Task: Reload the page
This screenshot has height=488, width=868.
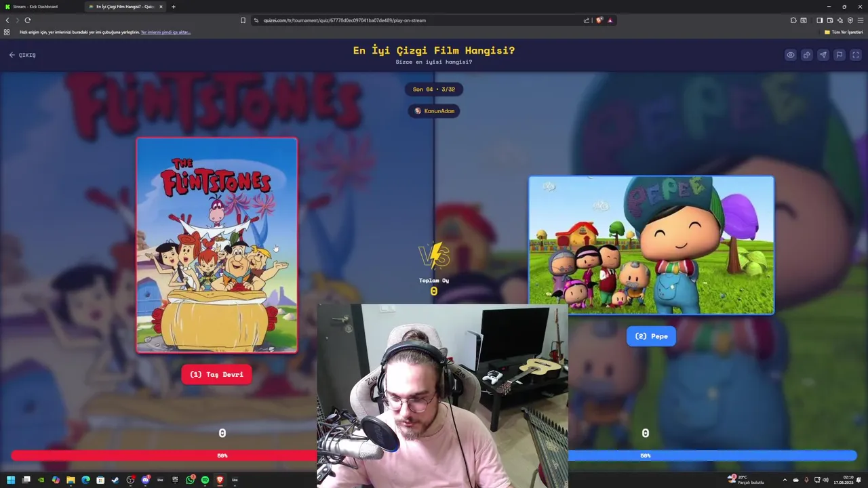Action: (28, 20)
